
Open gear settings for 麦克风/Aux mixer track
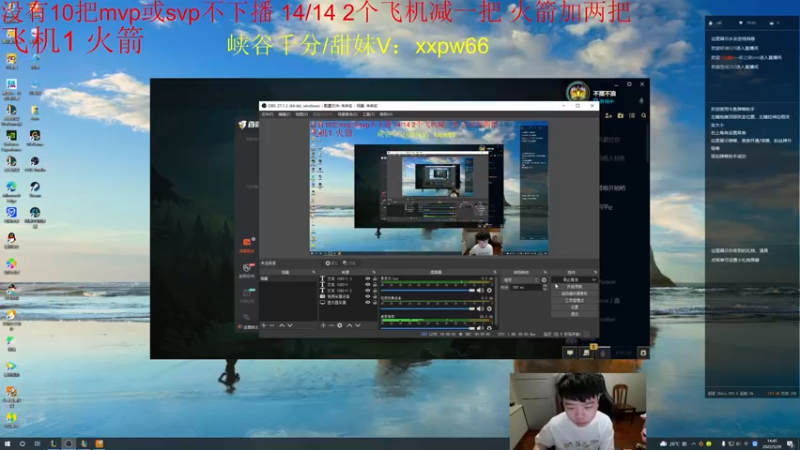point(489,290)
